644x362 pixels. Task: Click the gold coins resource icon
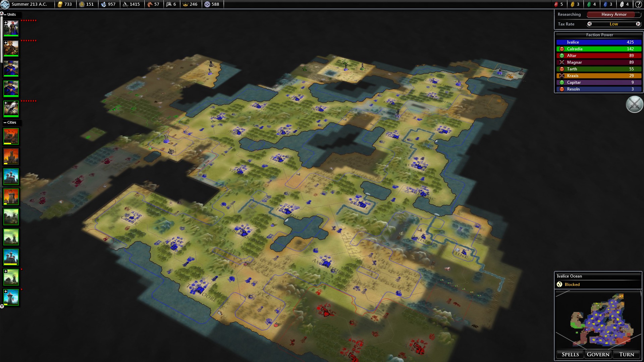tap(60, 4)
